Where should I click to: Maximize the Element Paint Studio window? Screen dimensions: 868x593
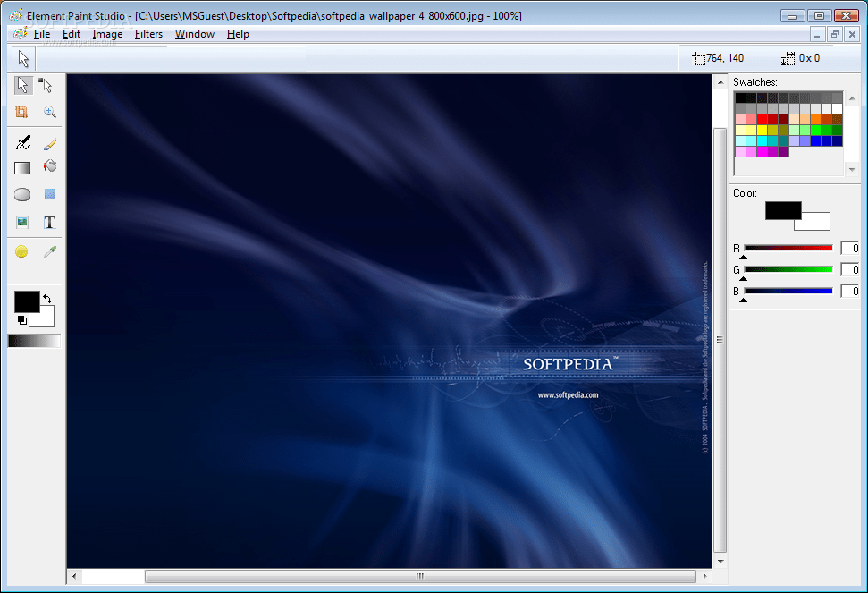[820, 15]
